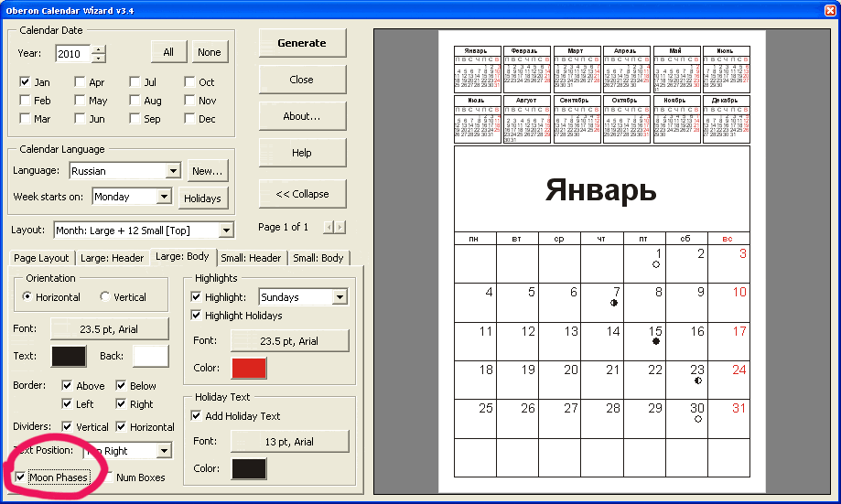This screenshot has height=504, width=841.
Task: Switch to Large: Header tab
Action: (x=112, y=258)
